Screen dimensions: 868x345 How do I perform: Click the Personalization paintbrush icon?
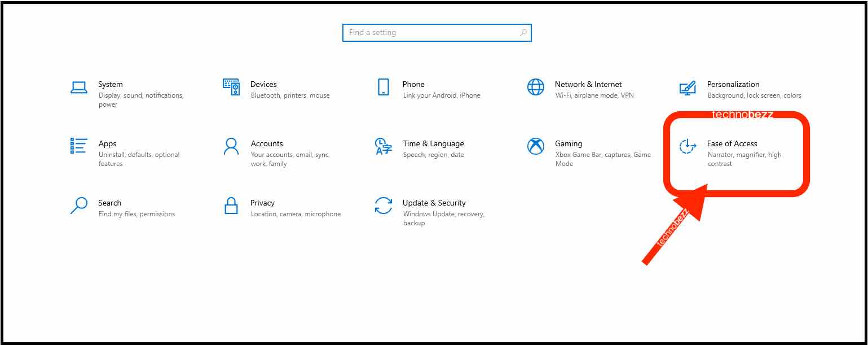[x=688, y=88]
